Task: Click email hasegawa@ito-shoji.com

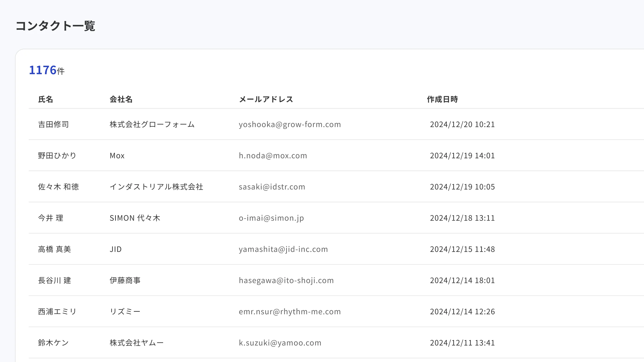Action: click(x=286, y=280)
